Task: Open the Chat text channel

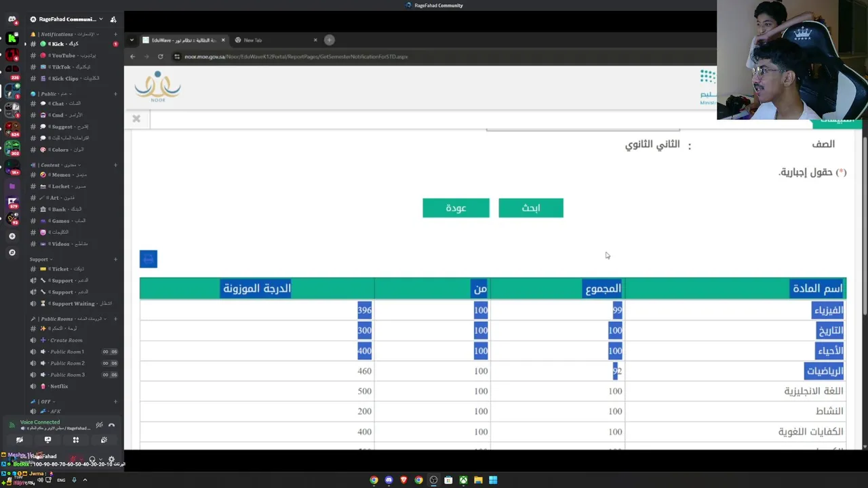Action: [x=73, y=104]
